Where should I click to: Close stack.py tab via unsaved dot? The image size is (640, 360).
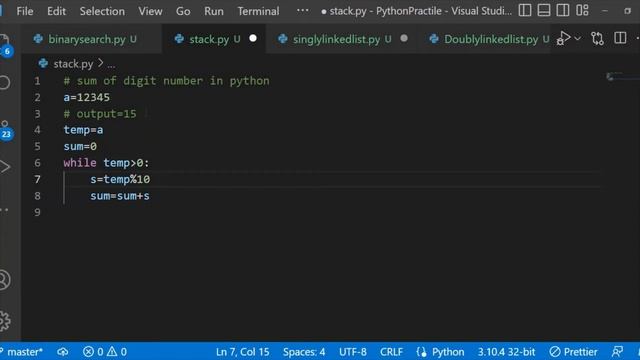[x=253, y=38]
